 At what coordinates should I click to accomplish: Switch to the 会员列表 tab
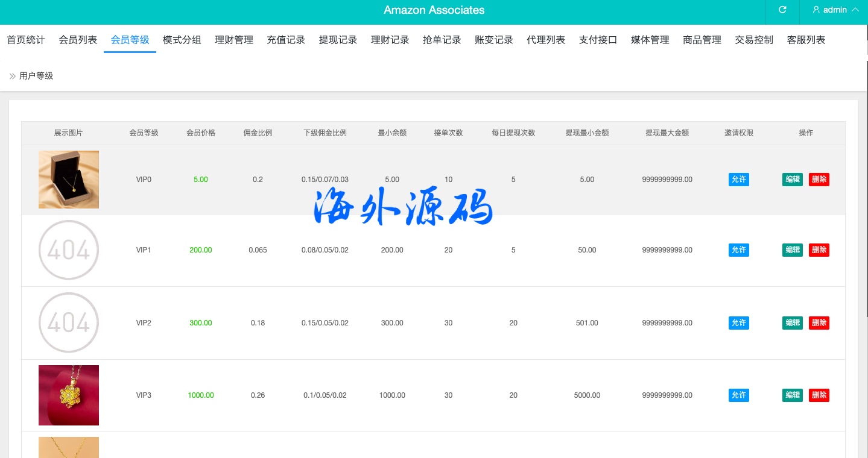coord(78,40)
